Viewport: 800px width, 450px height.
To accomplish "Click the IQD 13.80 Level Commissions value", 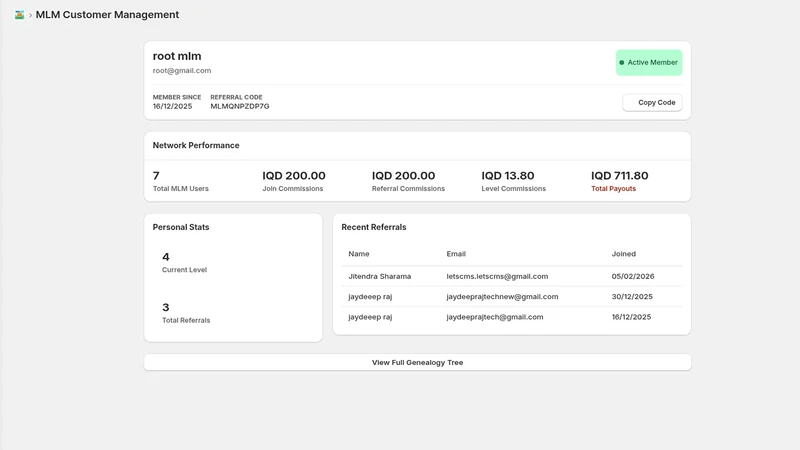I will coord(508,176).
